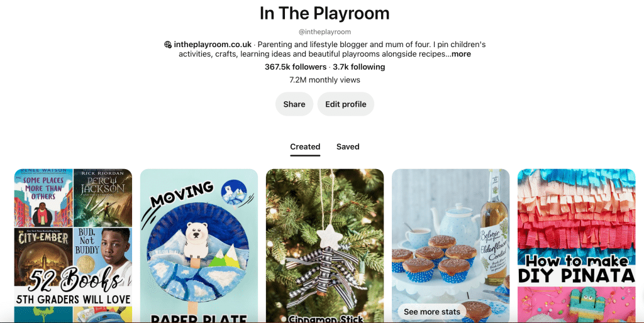This screenshot has height=323, width=644.
Task: Click the In The Playroom profile title
Action: pos(325,14)
